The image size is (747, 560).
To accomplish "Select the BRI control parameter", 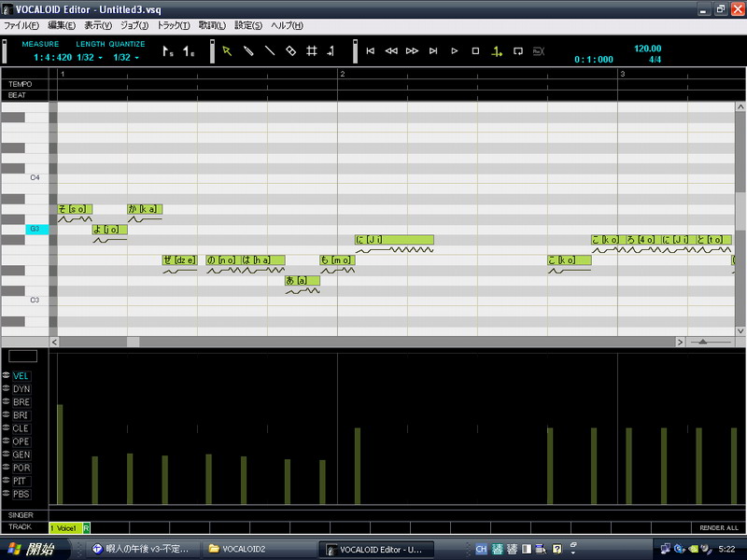I will click(x=21, y=415).
